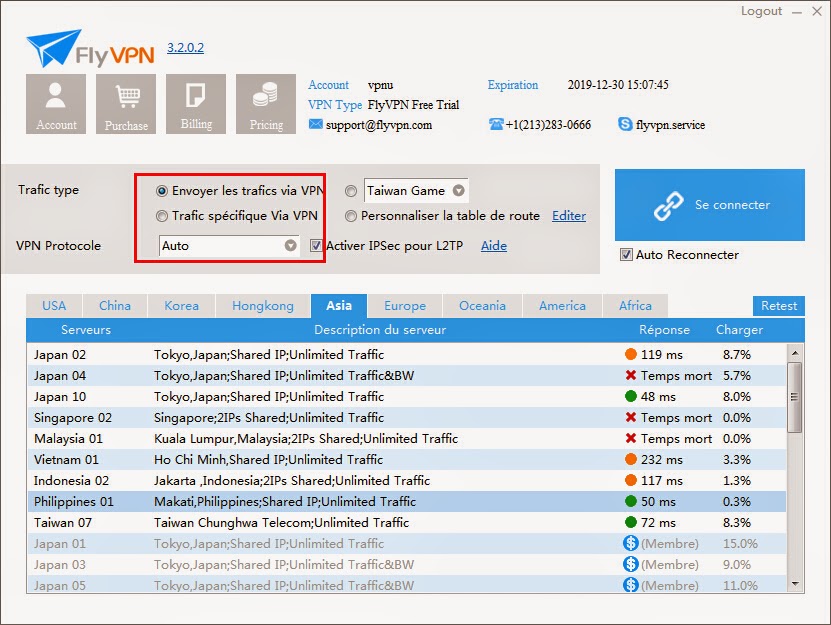Screen dimensions: 831x625
Task: Click the Skype icon for flyvpn.service
Action: [x=625, y=124]
